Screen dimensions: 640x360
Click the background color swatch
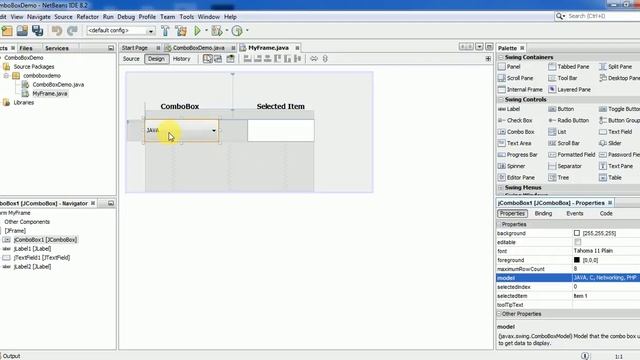(577, 233)
